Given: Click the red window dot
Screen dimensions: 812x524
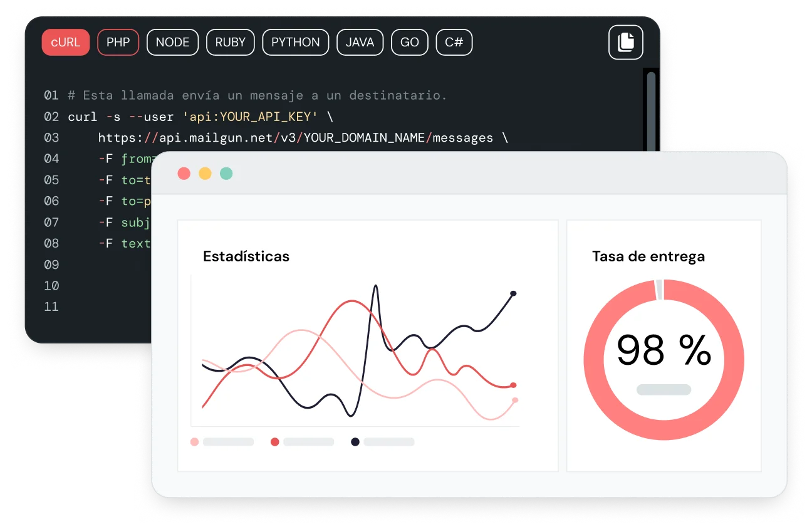Looking at the screenshot, I should coord(184,174).
